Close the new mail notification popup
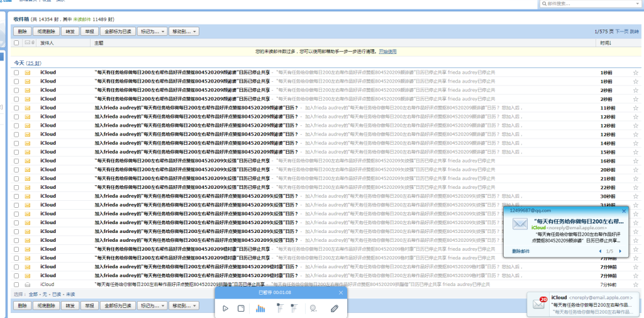The image size is (644, 318). [x=624, y=211]
